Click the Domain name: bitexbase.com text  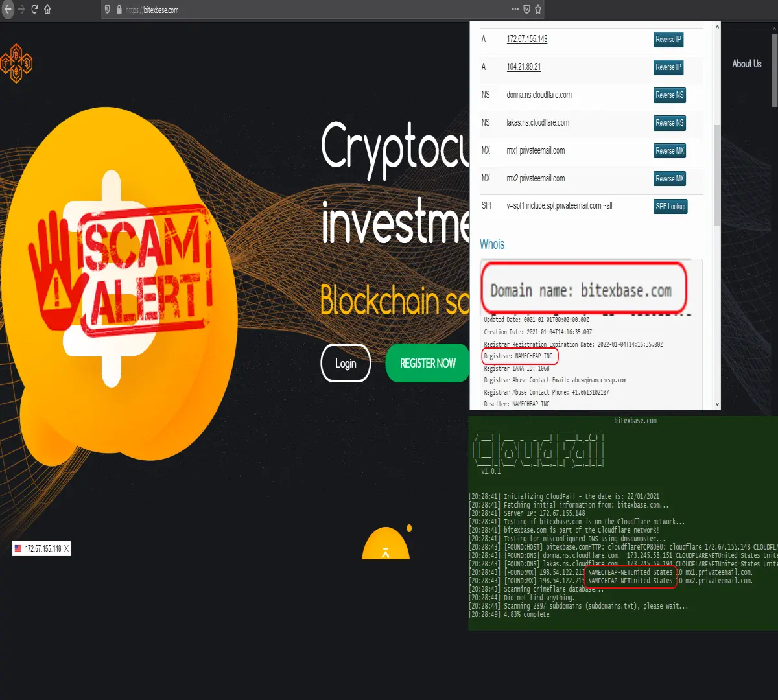pos(581,290)
